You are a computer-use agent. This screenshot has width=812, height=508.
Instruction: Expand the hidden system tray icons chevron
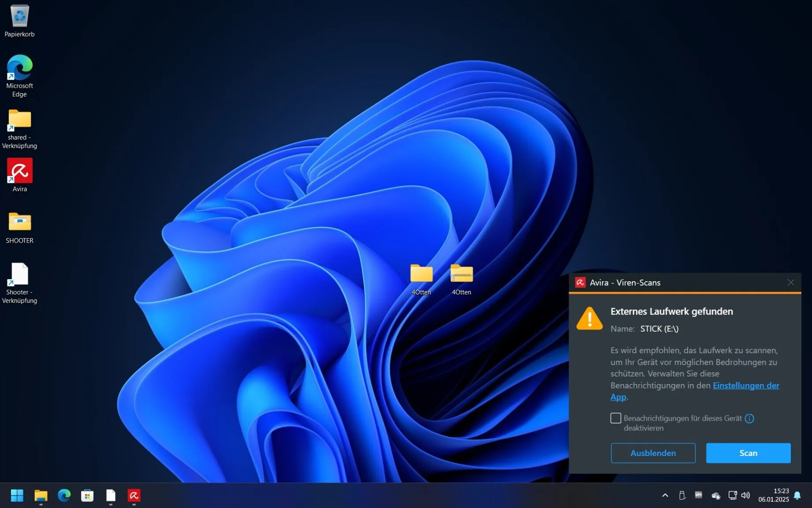pos(665,495)
